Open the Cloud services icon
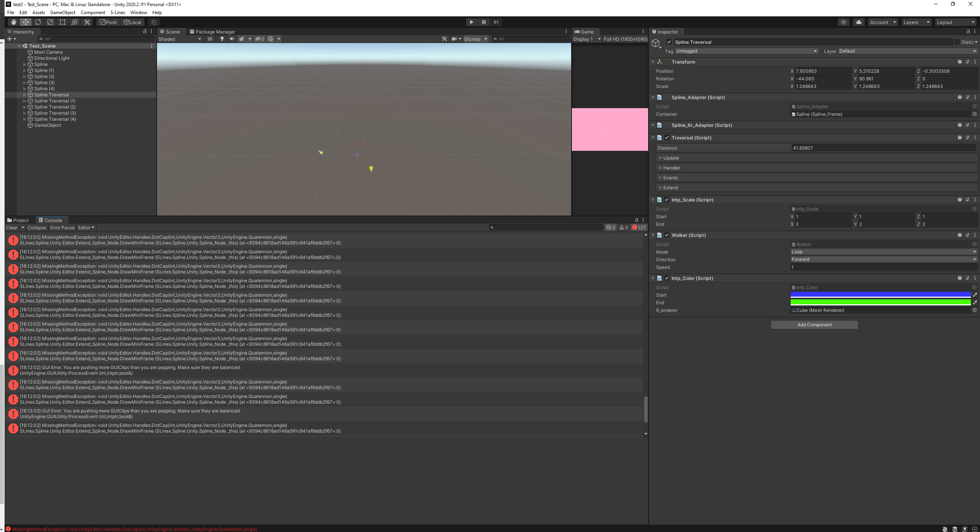This screenshot has height=532, width=980. tap(858, 22)
